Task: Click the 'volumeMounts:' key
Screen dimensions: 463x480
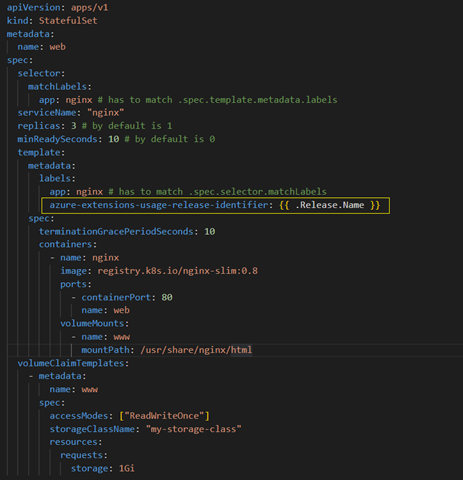Action: point(94,323)
